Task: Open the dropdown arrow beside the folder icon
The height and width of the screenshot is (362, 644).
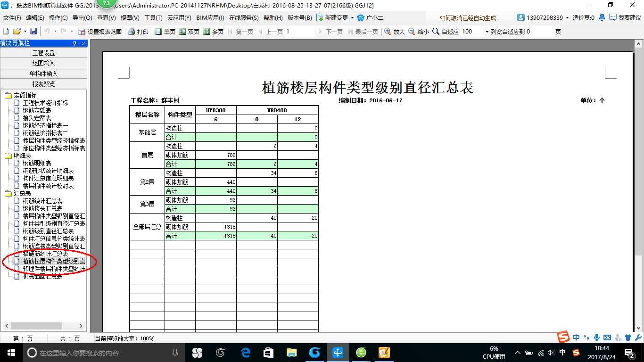Action: tap(25, 32)
